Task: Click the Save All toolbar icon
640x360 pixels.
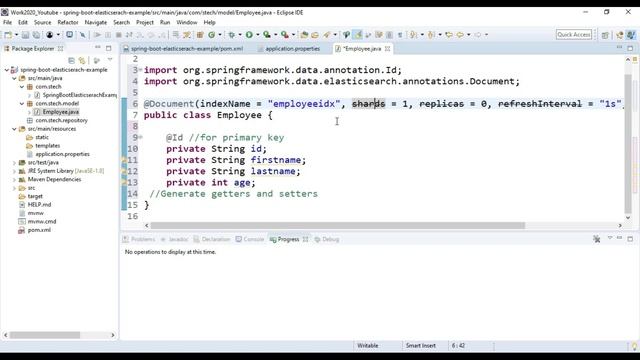Action: (x=36, y=35)
